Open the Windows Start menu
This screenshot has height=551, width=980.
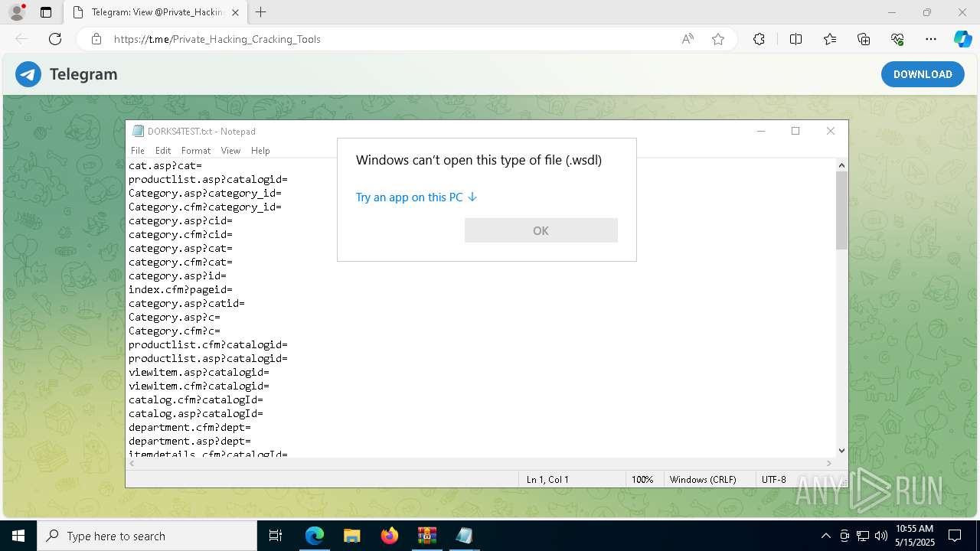(x=18, y=536)
